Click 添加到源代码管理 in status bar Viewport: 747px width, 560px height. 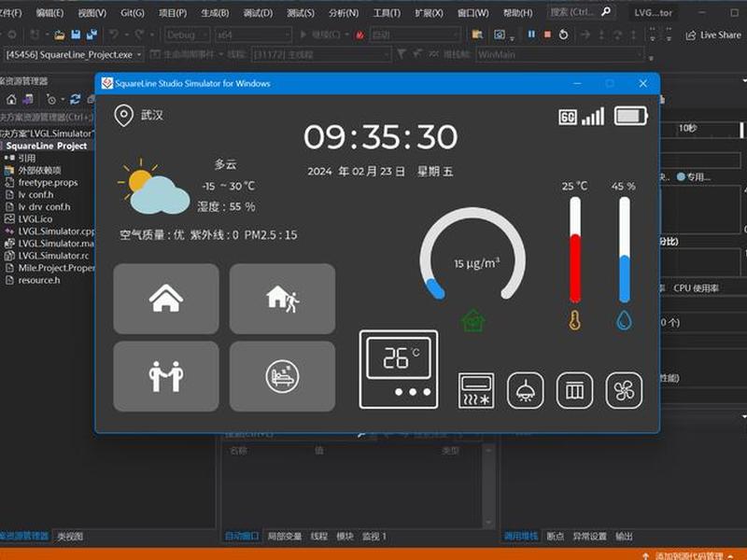(x=688, y=555)
